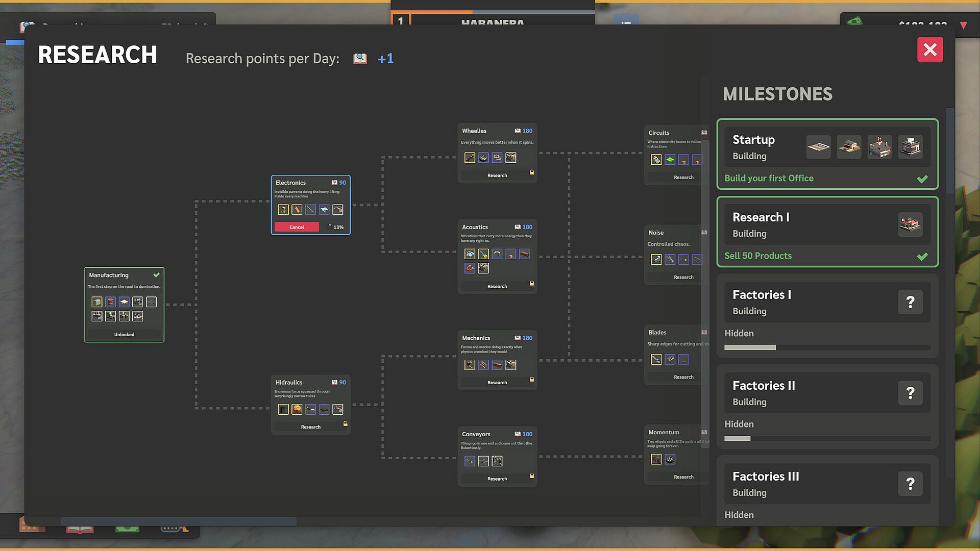This screenshot has height=551, width=980.
Task: Cancel the Electronics research
Action: point(297,227)
